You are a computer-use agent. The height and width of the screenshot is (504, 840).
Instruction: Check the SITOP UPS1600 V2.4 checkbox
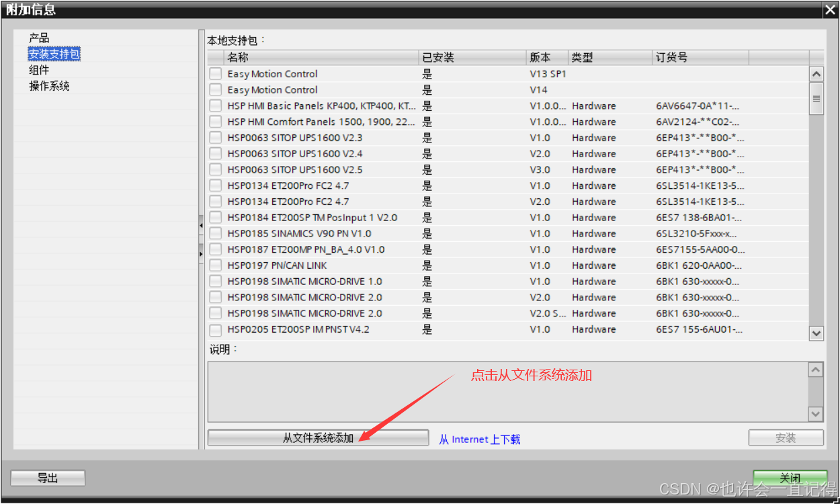click(215, 154)
